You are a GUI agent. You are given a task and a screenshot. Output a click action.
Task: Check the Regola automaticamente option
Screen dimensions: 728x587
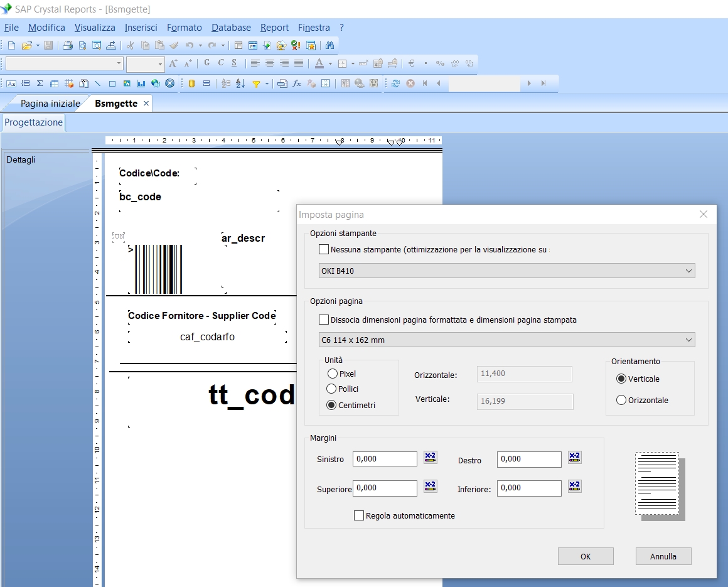click(x=359, y=515)
